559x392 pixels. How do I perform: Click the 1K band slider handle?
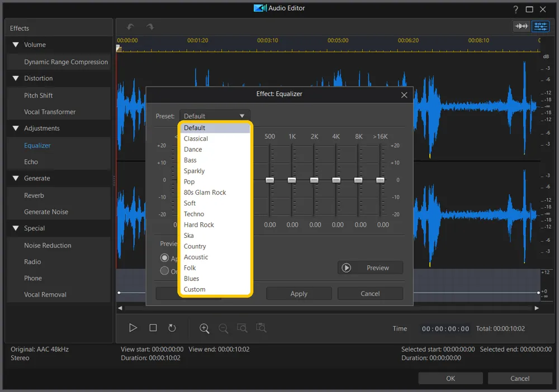[x=292, y=180]
